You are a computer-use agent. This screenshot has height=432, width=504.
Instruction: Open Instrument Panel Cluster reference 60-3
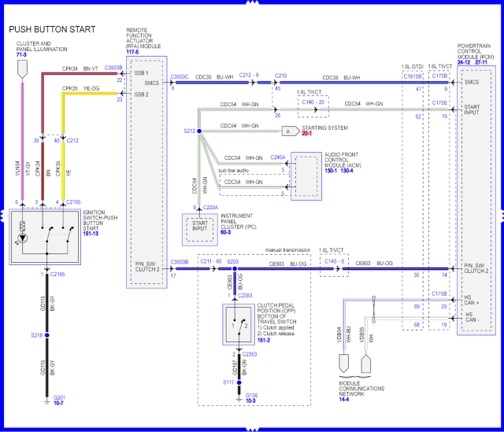point(228,232)
